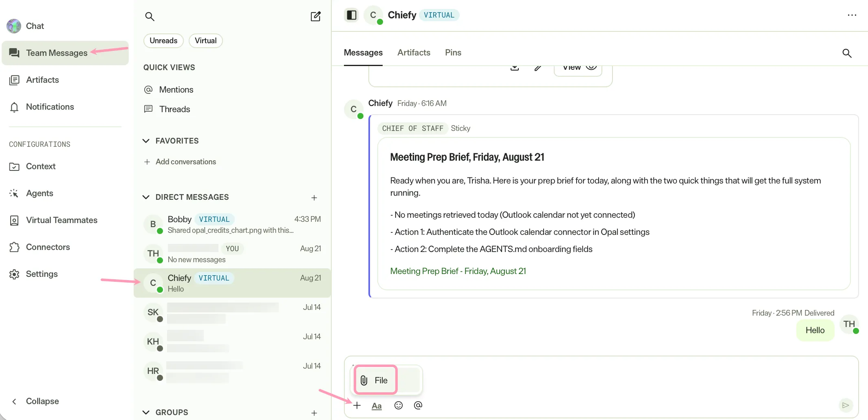This screenshot has width=868, height=420.
Task: Toggle the sidebar panel icon beside Chiefy
Action: pos(351,15)
